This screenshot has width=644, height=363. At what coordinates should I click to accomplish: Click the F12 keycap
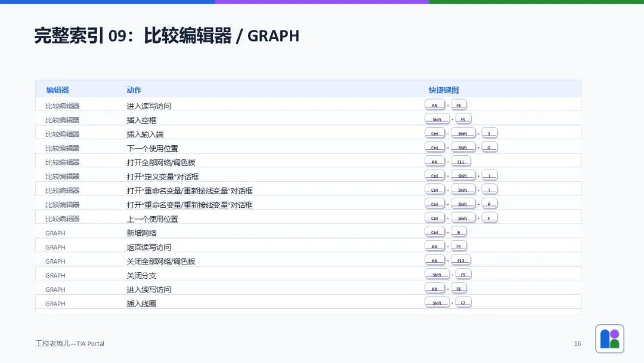(x=460, y=260)
